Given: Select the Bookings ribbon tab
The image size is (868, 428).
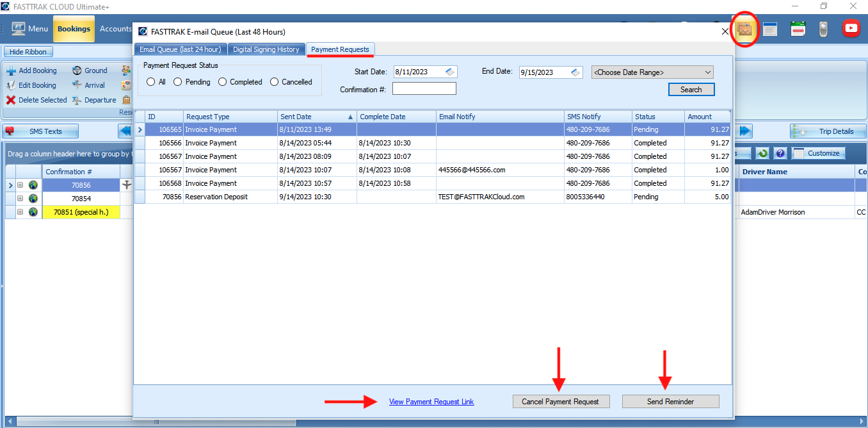Looking at the screenshot, I should (x=74, y=29).
